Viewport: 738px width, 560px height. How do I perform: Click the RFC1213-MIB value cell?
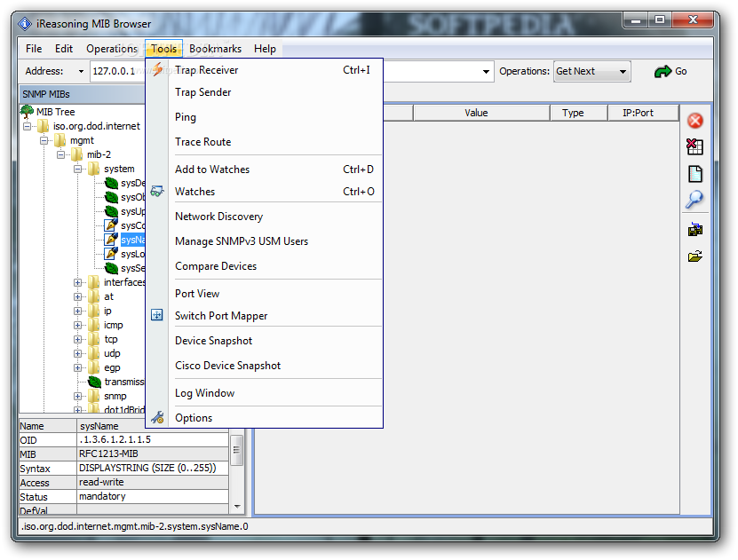tap(153, 454)
